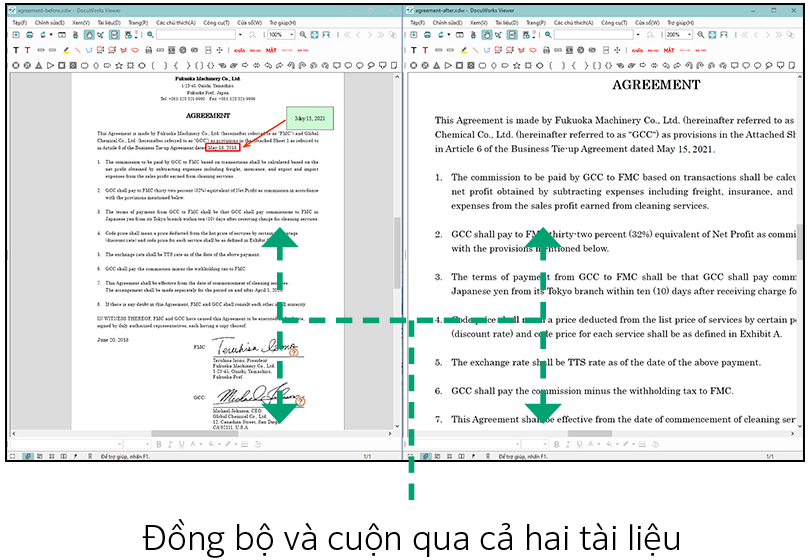Image resolution: width=810 pixels, height=560 pixels.
Task: Open the 100% zoom dropdown
Action: pos(290,34)
